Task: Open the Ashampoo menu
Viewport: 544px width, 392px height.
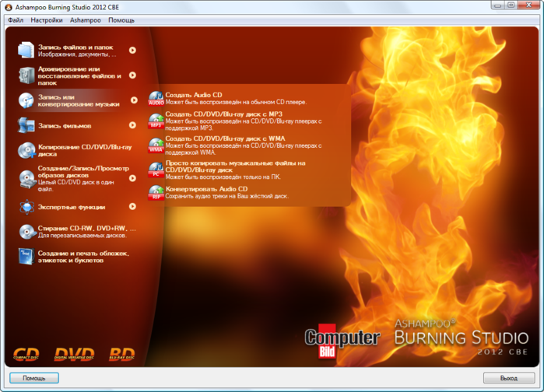Action: (86, 20)
